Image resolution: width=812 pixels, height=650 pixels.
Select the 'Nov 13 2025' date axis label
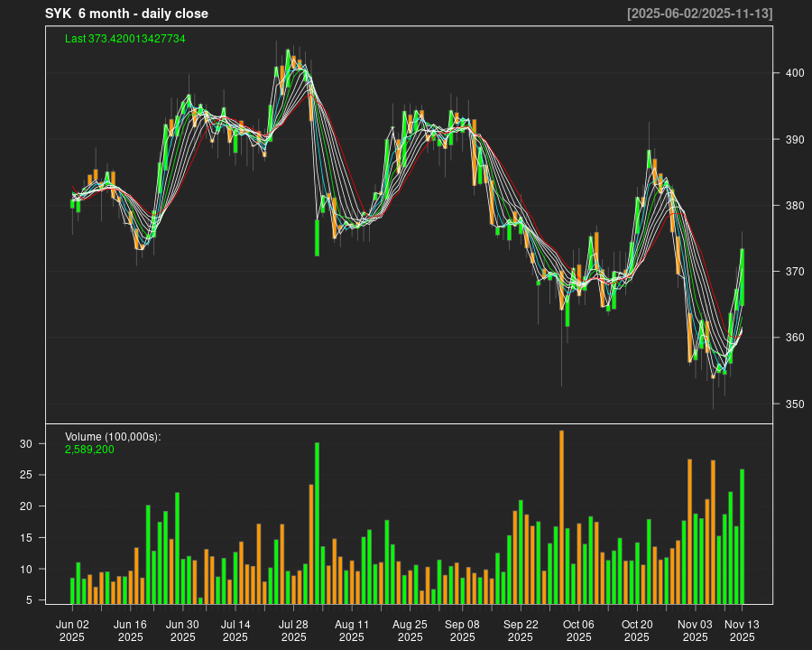pyautogui.click(x=742, y=630)
